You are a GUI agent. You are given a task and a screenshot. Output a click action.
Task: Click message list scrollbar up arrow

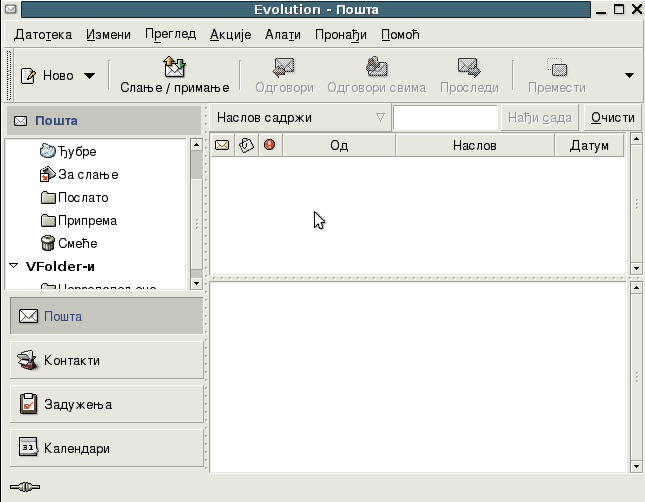pos(636,139)
